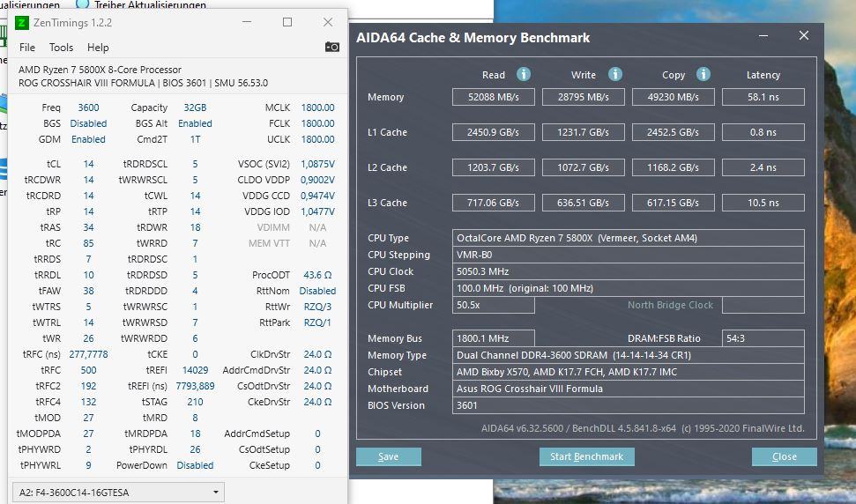
Task: Open the Help menu in ZenTimings
Action: (x=98, y=48)
